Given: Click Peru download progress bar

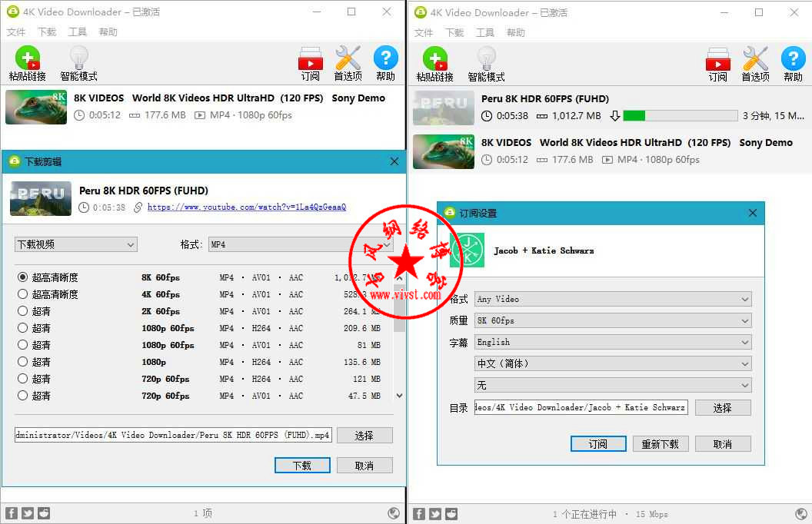Looking at the screenshot, I should tap(681, 116).
